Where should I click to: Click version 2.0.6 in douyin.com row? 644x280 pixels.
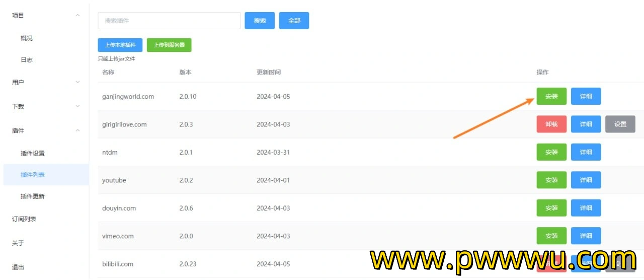coord(186,208)
